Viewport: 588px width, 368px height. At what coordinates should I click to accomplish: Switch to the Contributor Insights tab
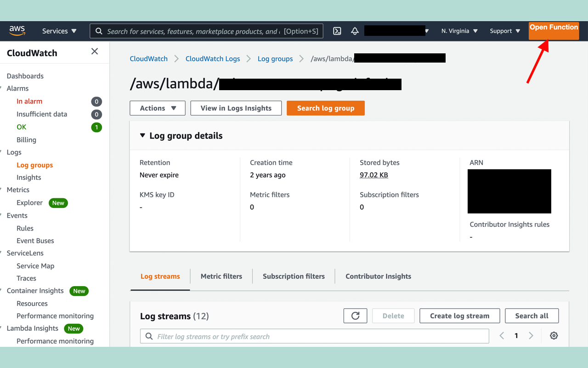[378, 276]
